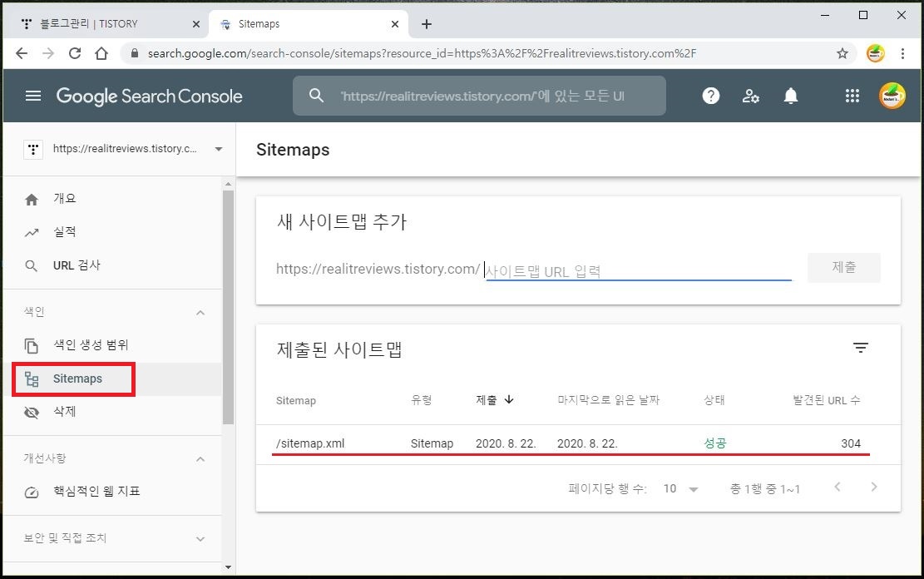Open the notifications bell
This screenshot has height=579, width=924.
pos(791,96)
